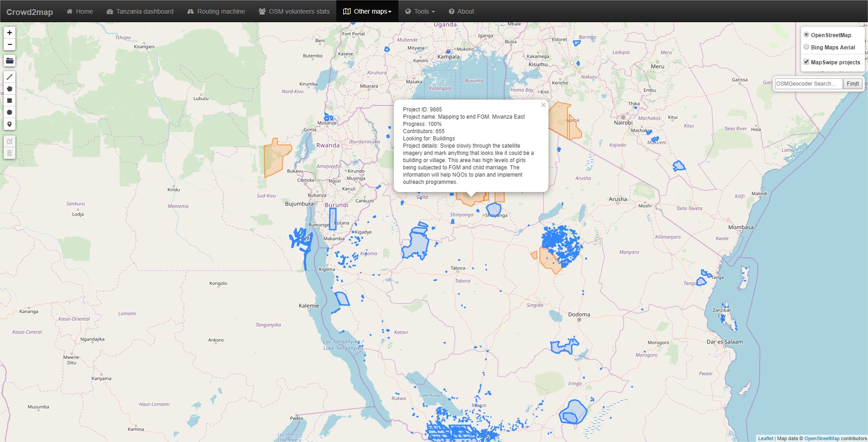The width and height of the screenshot is (868, 442).
Task: Close the project 9865 popup
Action: tap(543, 105)
